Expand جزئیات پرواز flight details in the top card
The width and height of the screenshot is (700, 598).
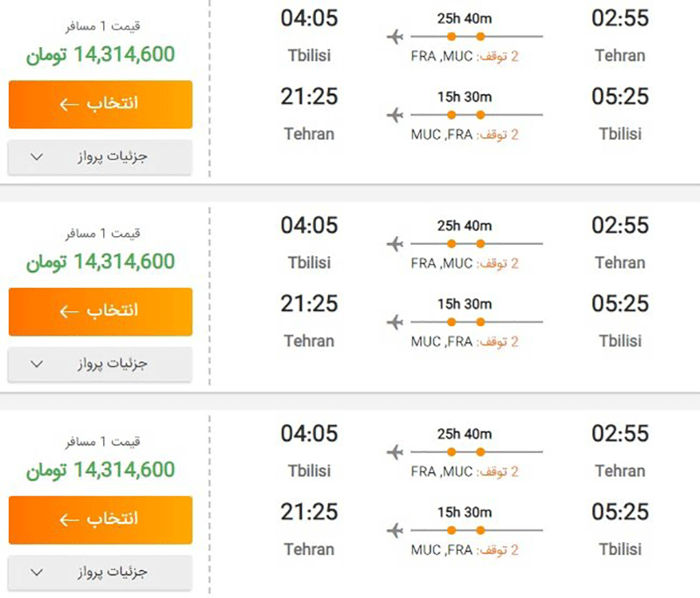[x=100, y=157]
